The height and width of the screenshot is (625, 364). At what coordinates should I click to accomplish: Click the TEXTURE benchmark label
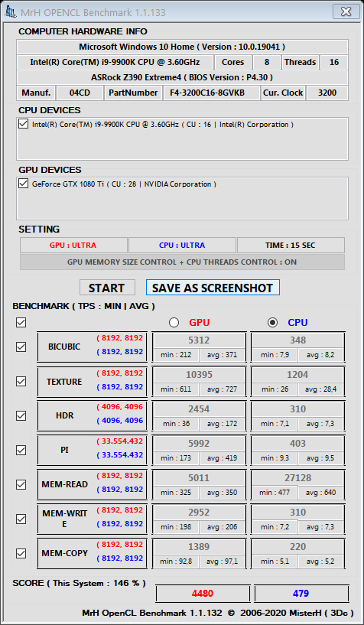[64, 382]
